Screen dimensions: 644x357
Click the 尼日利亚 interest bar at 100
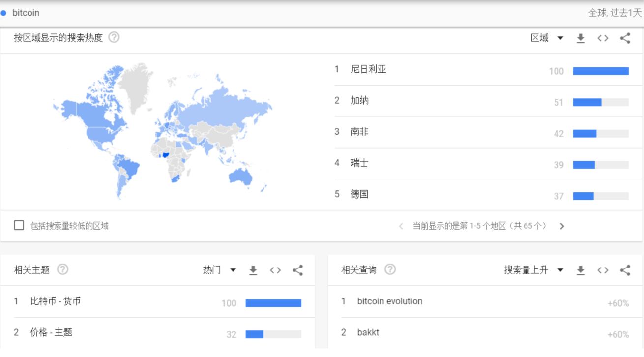click(x=601, y=71)
